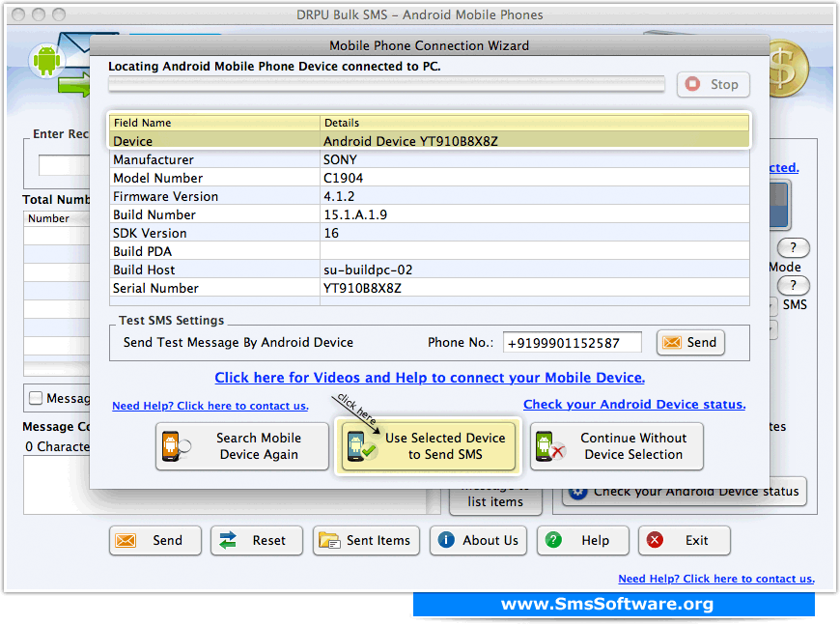Select Build Number 15.1.A.1.9 row
Screen dimensions: 840x625
[429, 214]
